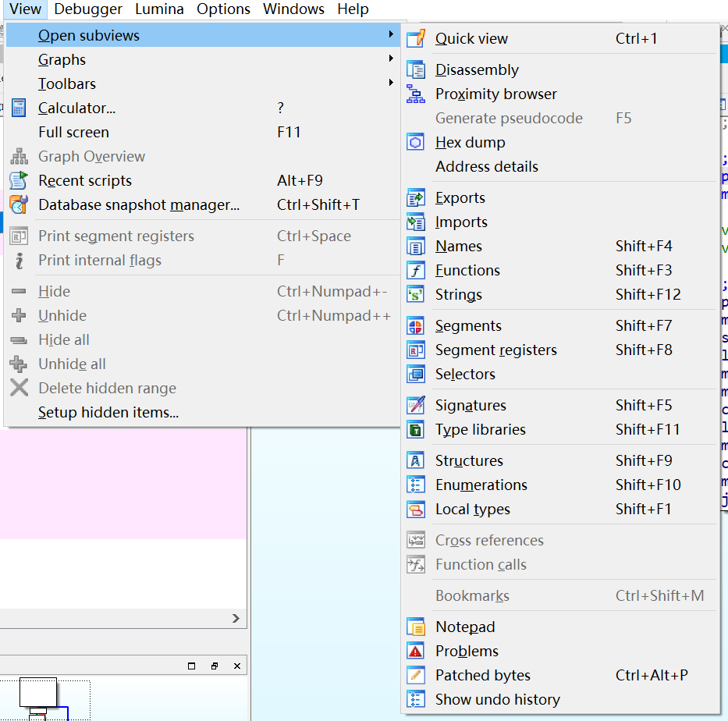Image resolution: width=728 pixels, height=721 pixels.
Task: Click the Shift+F12 shortcut label
Action: [x=648, y=294]
